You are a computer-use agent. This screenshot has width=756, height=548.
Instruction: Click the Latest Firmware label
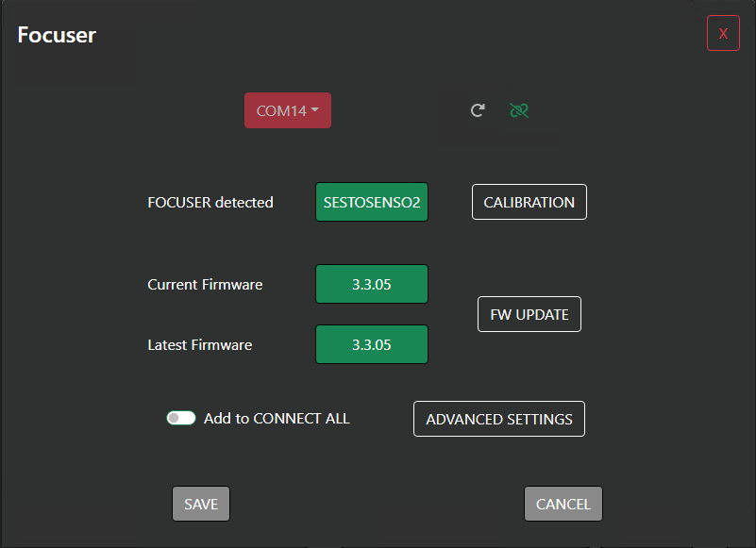199,345
